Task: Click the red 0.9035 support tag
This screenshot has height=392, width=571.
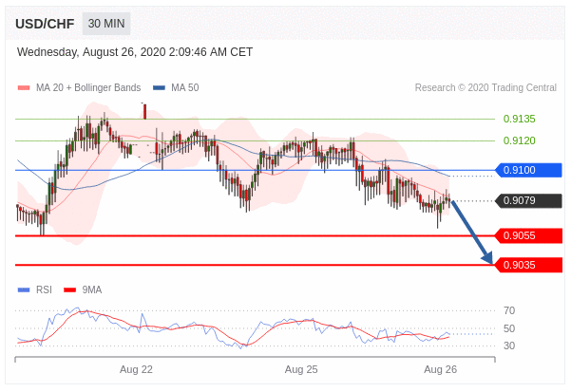Action: (528, 265)
